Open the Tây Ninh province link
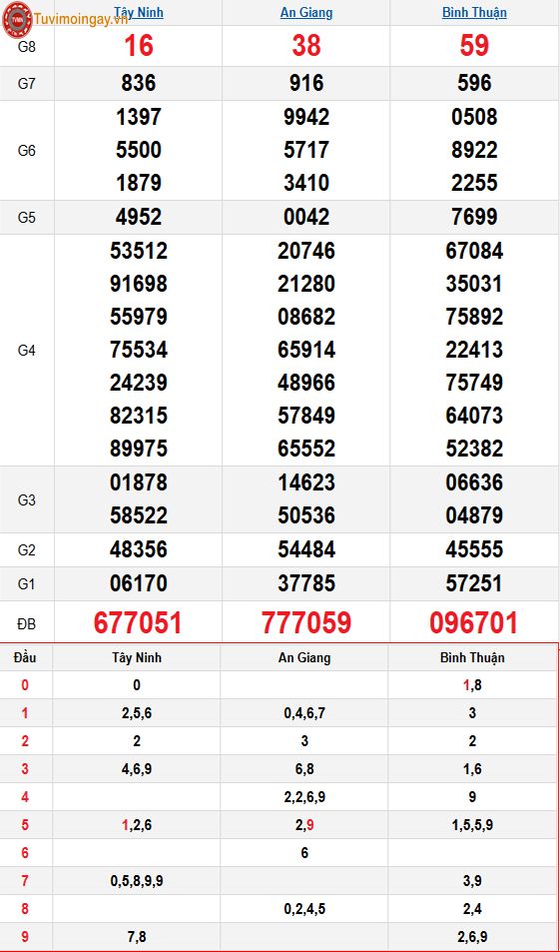The height and width of the screenshot is (952, 560). pyautogui.click(x=139, y=12)
